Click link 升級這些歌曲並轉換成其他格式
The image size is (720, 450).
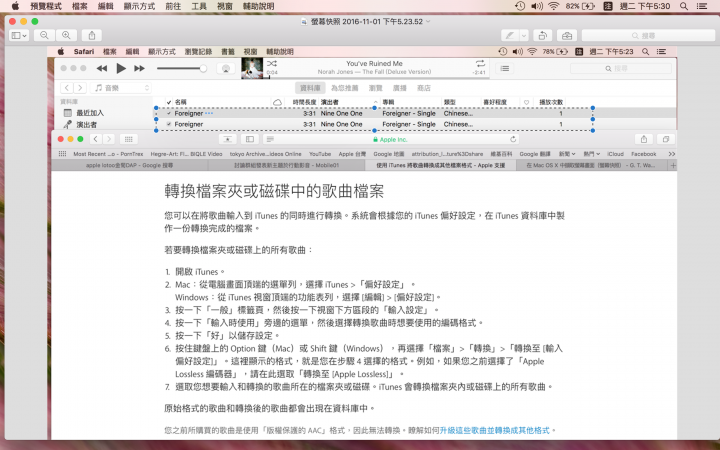pos(495,430)
